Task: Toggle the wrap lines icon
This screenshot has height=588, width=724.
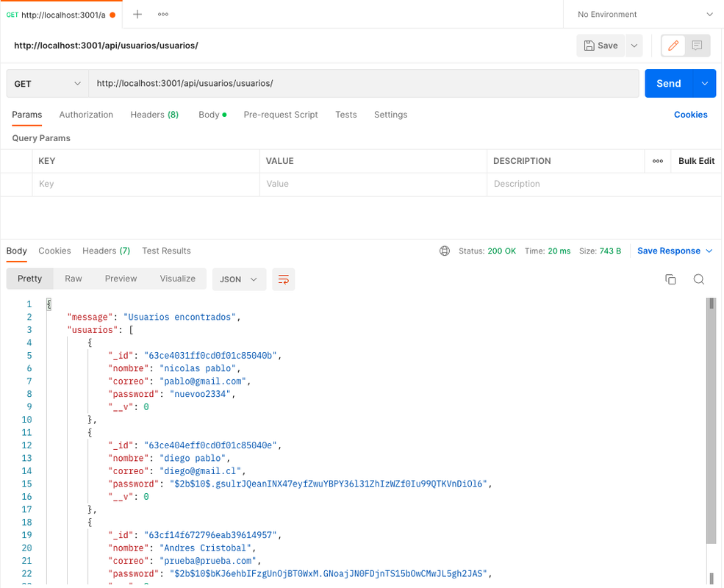Action: (284, 279)
